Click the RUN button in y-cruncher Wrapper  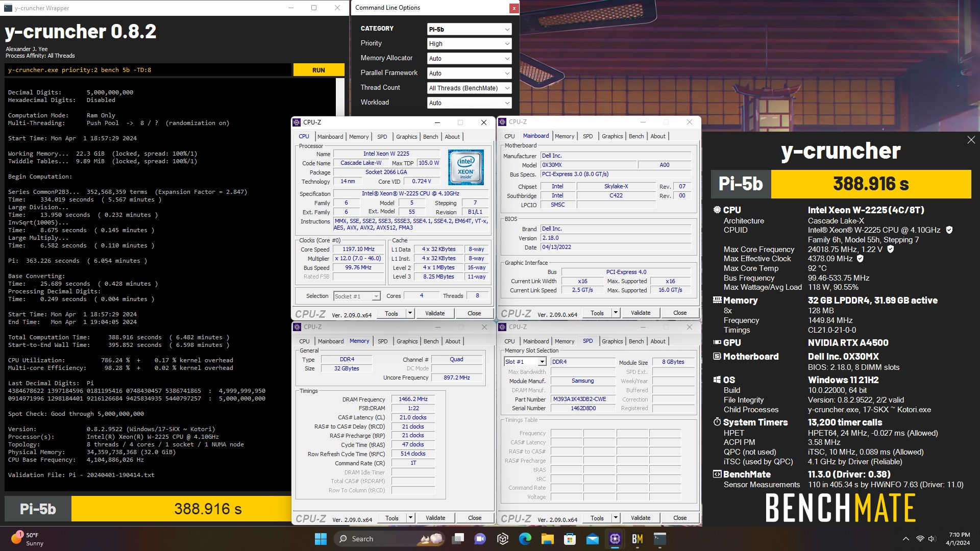click(318, 70)
